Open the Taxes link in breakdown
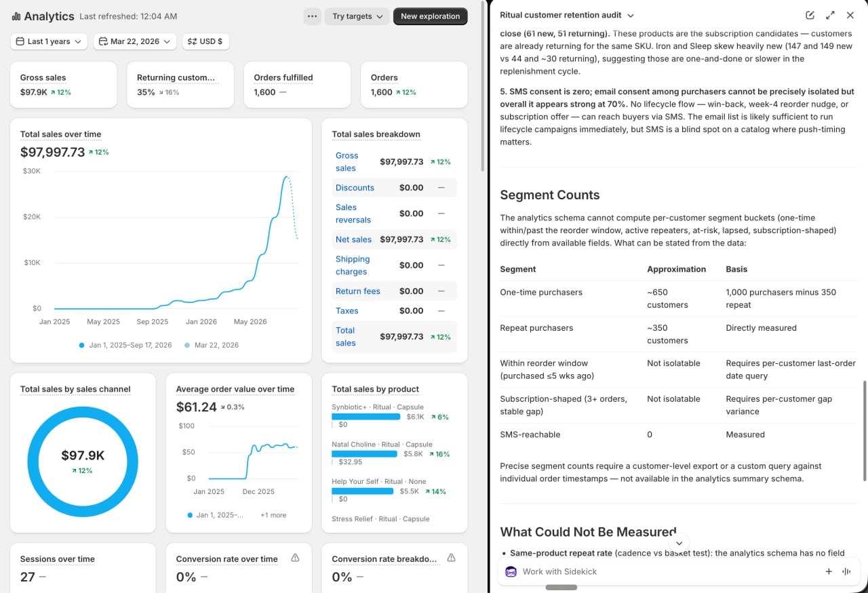The height and width of the screenshot is (593, 868). click(x=347, y=310)
